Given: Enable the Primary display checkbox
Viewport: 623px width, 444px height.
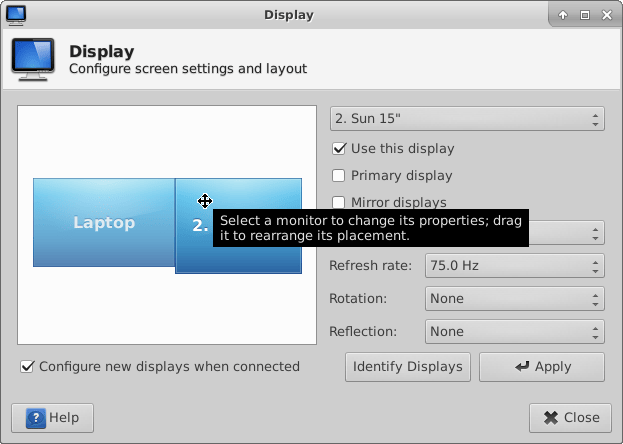Looking at the screenshot, I should coord(339,176).
